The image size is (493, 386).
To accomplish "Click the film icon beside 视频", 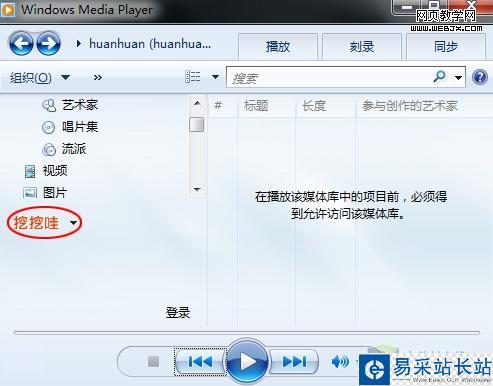I will [30, 171].
